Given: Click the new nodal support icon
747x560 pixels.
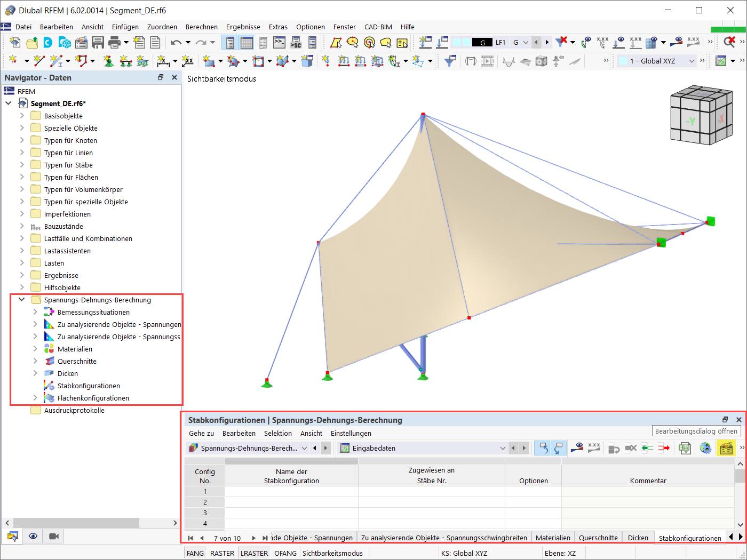Looking at the screenshot, I should 109,61.
